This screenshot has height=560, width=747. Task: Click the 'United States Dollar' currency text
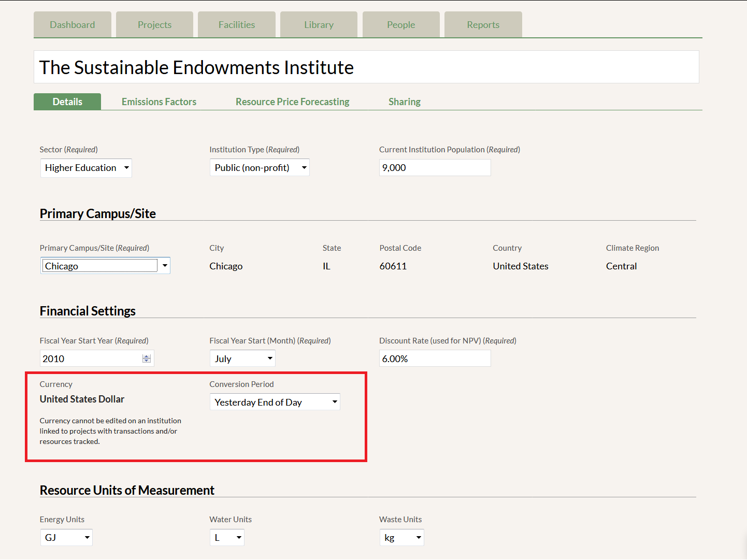click(x=82, y=399)
